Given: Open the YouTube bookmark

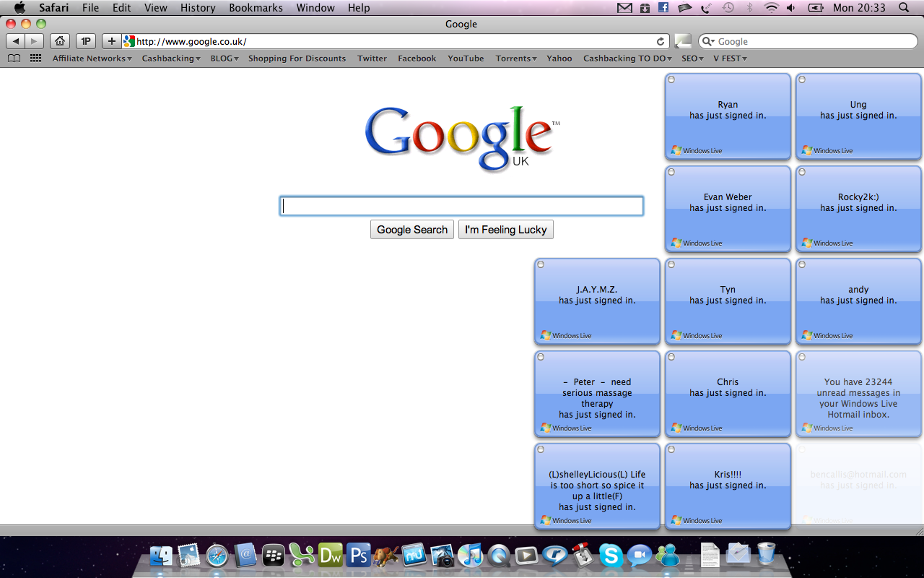Looking at the screenshot, I should pyautogui.click(x=466, y=59).
